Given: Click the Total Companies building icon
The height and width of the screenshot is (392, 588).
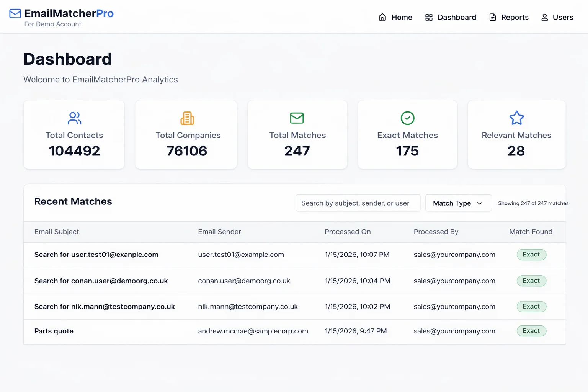Looking at the screenshot, I should [187, 118].
